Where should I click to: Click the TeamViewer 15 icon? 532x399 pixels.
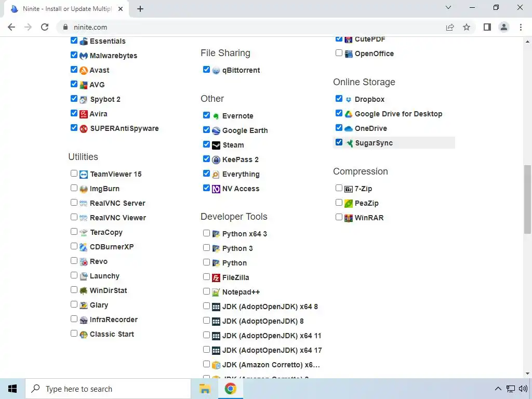pyautogui.click(x=84, y=175)
